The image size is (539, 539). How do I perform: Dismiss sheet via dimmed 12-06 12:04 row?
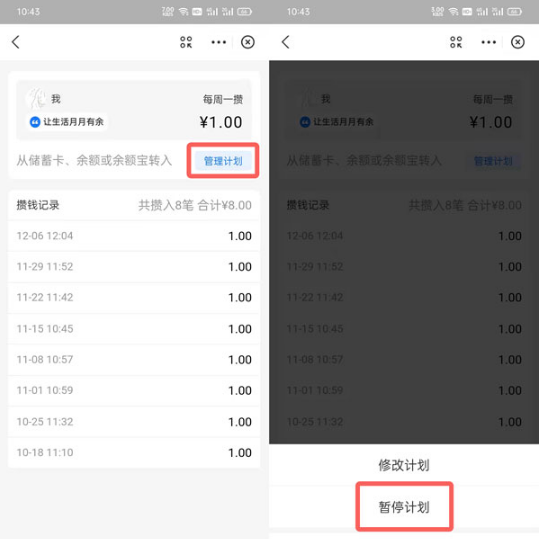tap(404, 236)
